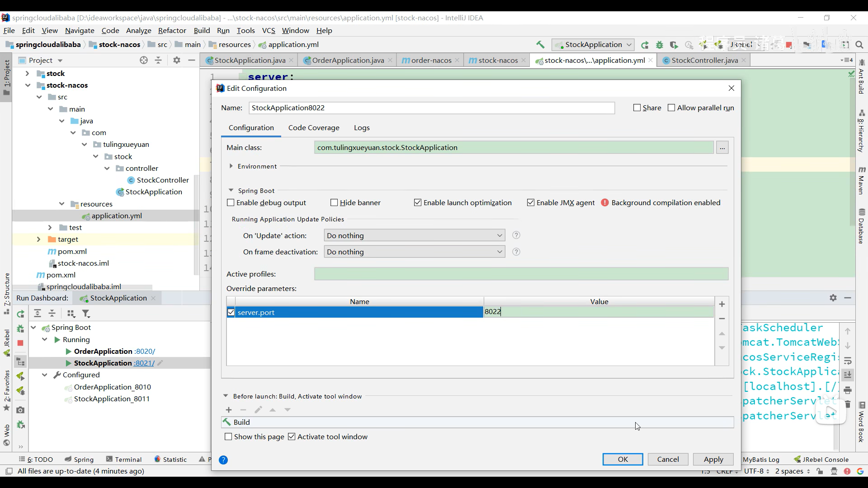Toggle Hide banner checkbox
Viewport: 868px width, 488px height.
[x=335, y=203]
